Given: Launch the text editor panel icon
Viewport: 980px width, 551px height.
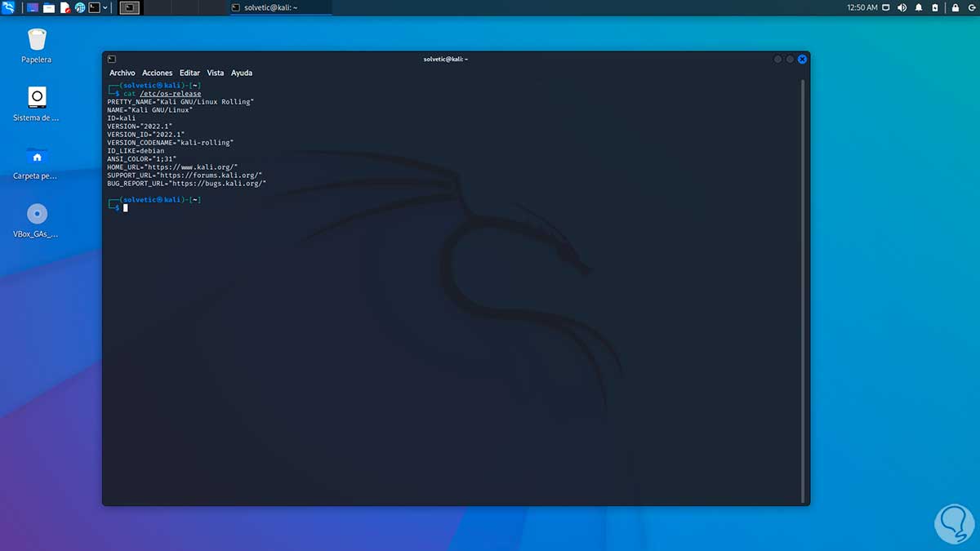Looking at the screenshot, I should 65,7.
